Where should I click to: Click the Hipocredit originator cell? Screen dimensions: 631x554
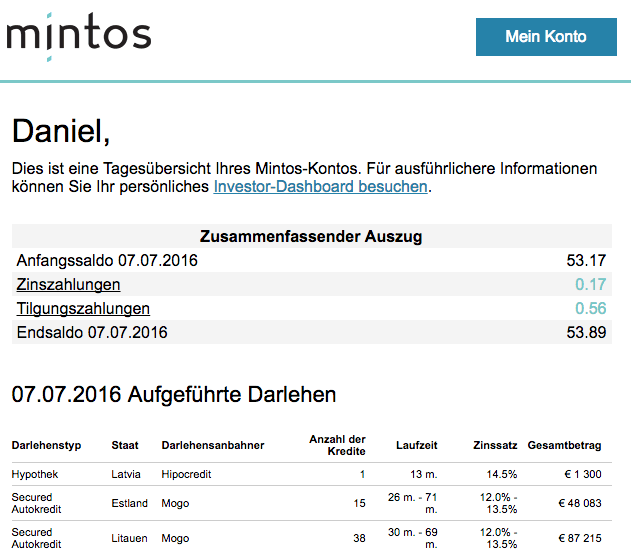(186, 474)
